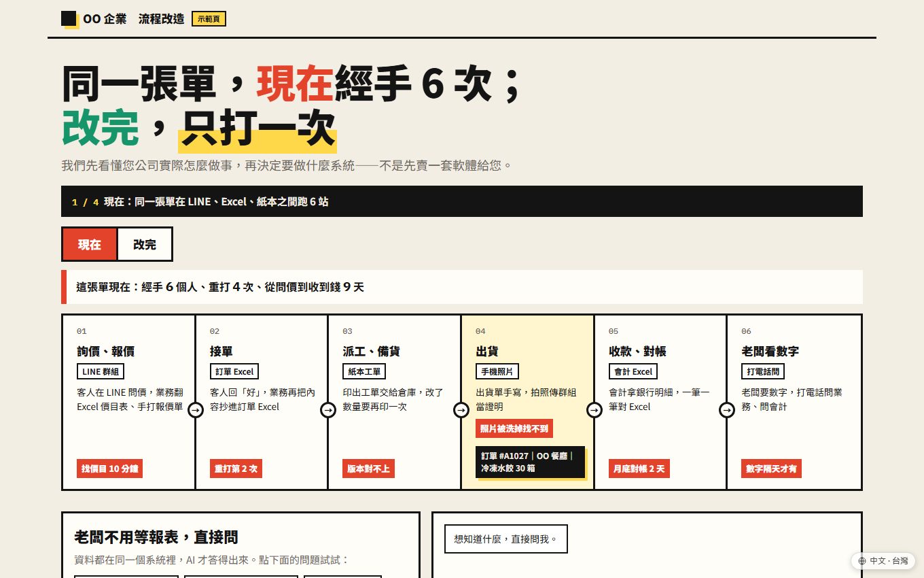Switch to the 現在 tab
The width and height of the screenshot is (924, 578).
[89, 244]
